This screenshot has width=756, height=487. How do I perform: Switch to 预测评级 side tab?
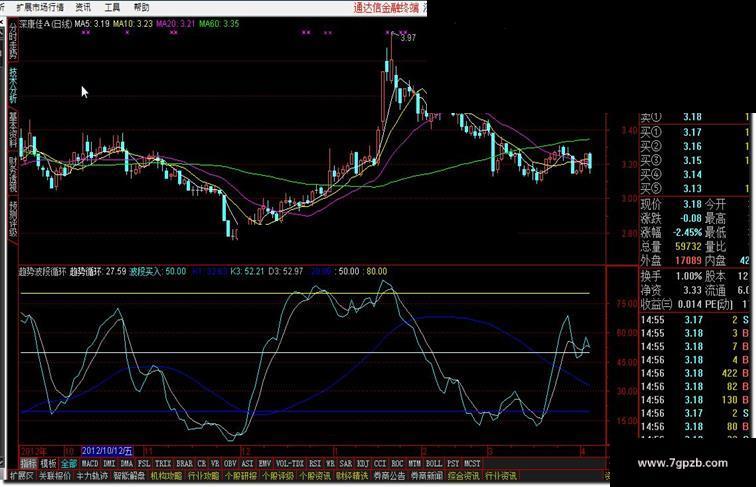pos(13,218)
